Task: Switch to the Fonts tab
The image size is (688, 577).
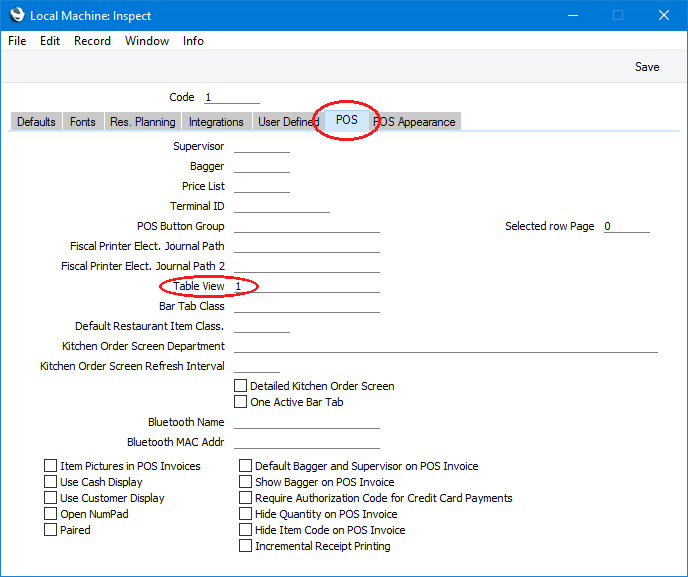Action: pos(82,122)
